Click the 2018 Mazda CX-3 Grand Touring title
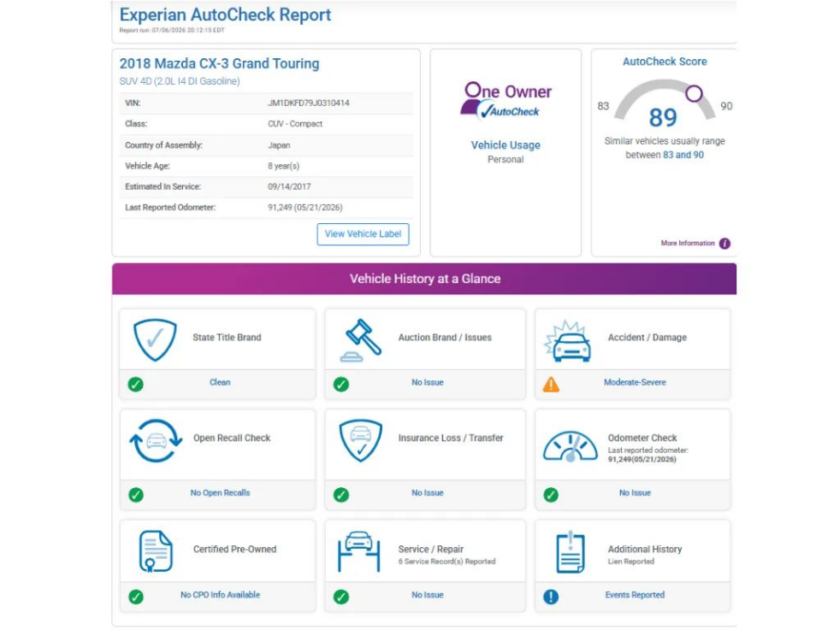 click(x=219, y=64)
